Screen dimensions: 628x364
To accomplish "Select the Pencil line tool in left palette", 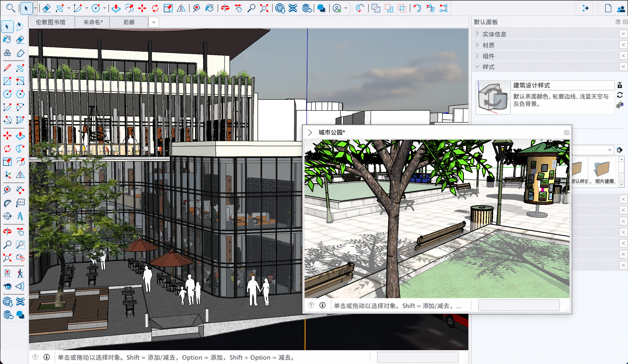I will [7, 68].
